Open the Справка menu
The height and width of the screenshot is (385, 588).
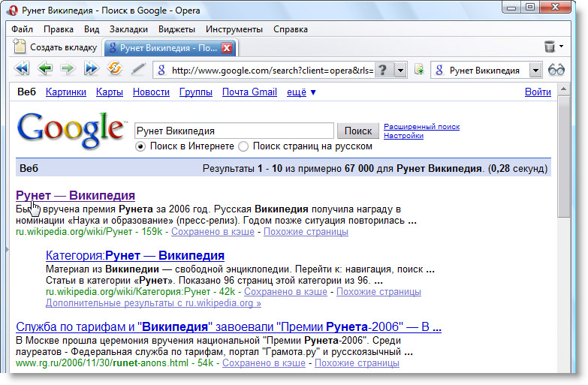click(x=291, y=29)
